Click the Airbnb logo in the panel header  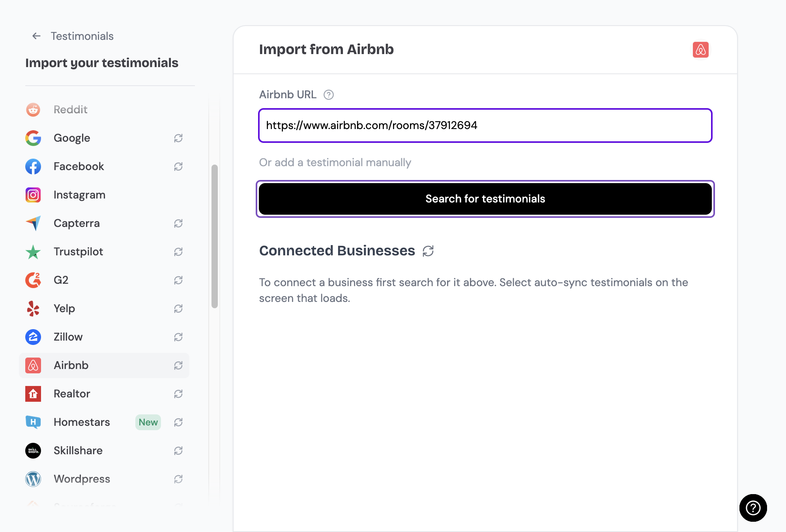701,50
